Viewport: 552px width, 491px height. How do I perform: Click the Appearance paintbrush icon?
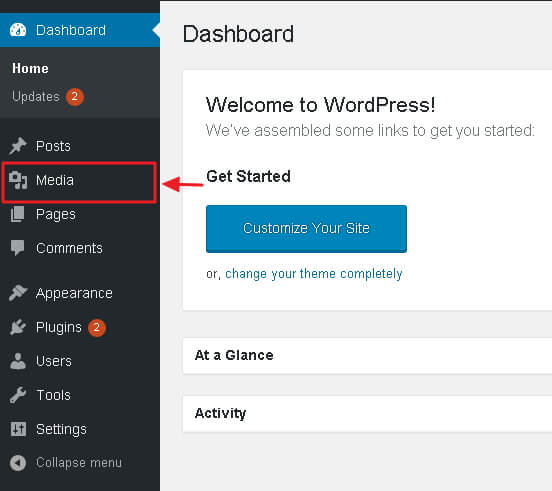(x=18, y=293)
